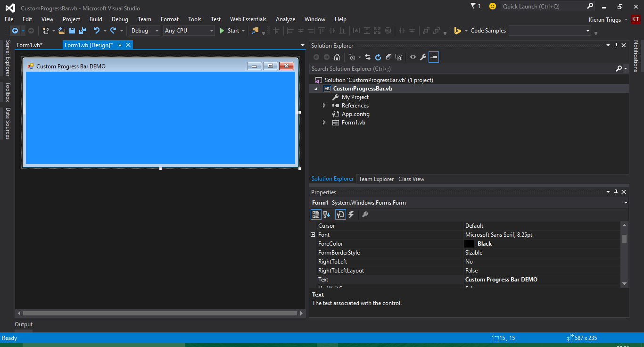Click the Start debugging button
This screenshot has width=644, height=347.
point(229,31)
